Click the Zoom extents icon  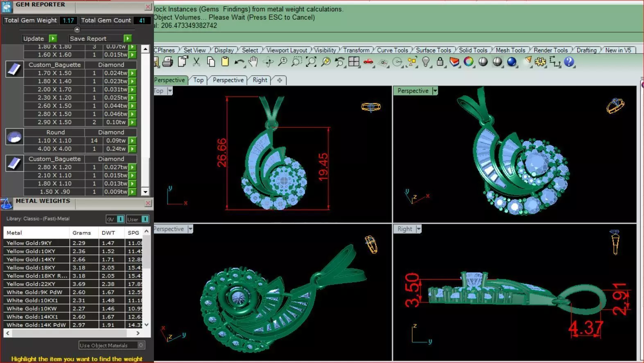coord(311,62)
